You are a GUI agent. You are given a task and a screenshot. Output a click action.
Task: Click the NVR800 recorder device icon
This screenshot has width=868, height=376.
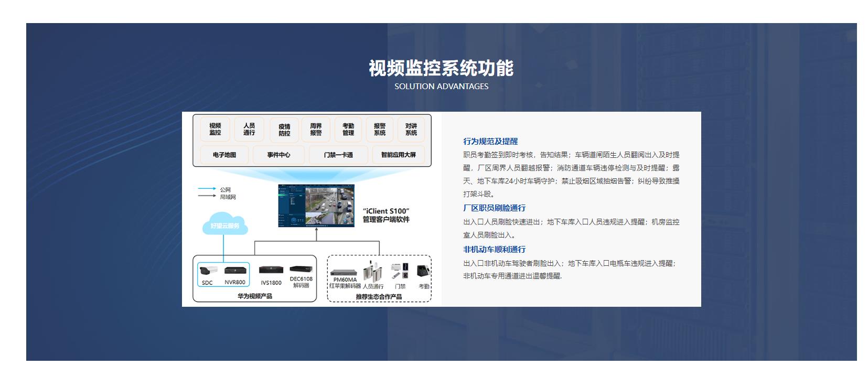tap(235, 271)
